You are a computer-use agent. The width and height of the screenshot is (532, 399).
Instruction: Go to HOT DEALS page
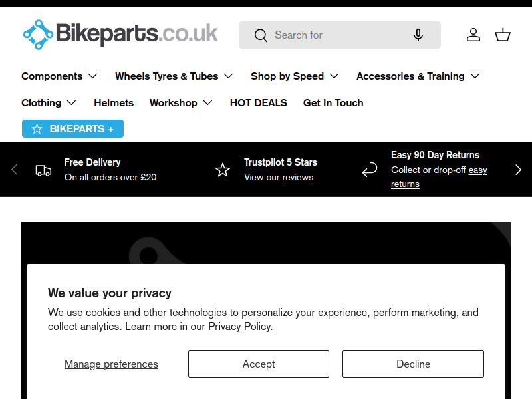coord(258,103)
